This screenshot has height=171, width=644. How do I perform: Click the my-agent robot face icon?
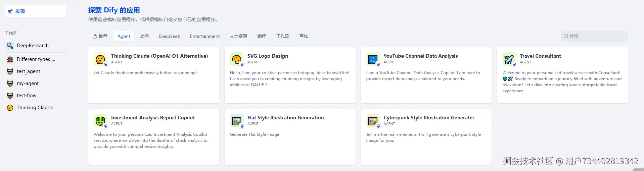click(x=10, y=83)
